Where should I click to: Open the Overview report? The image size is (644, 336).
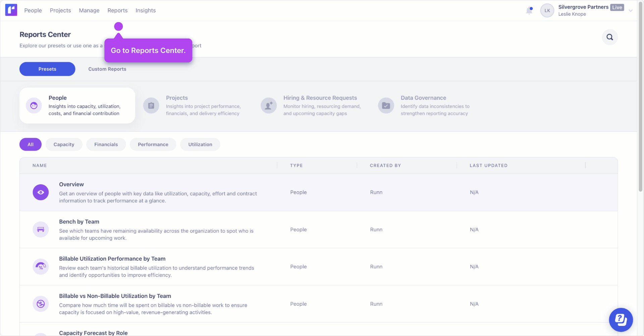tap(319, 192)
